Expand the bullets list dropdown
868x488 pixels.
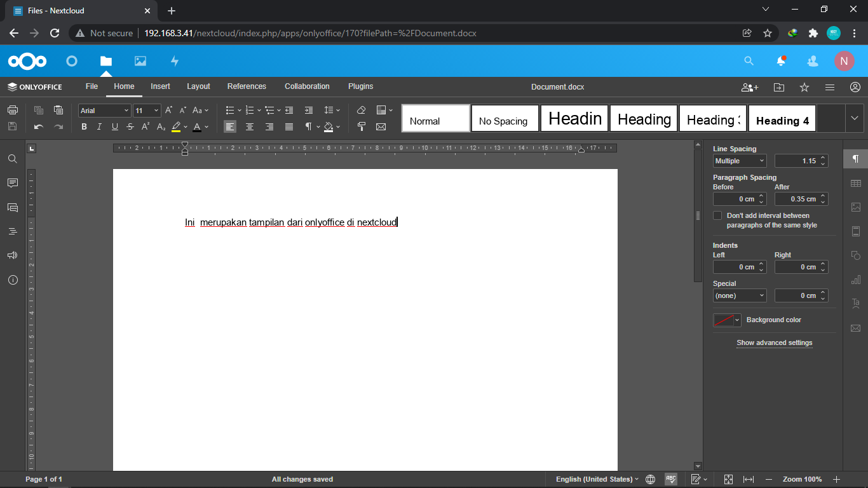(238, 110)
